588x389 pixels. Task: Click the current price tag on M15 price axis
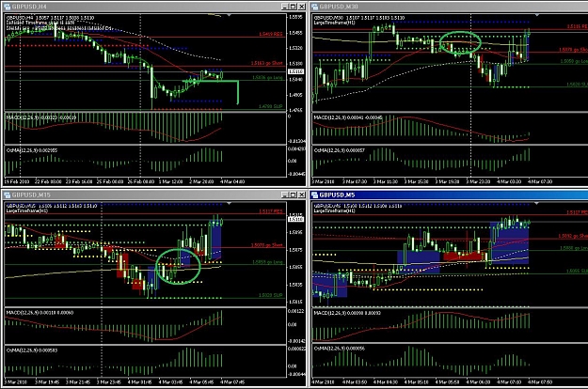(x=295, y=219)
